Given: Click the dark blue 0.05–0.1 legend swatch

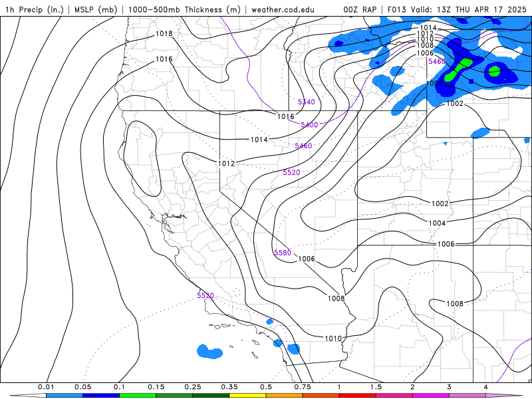Looking at the screenshot, I should tap(101, 396).
